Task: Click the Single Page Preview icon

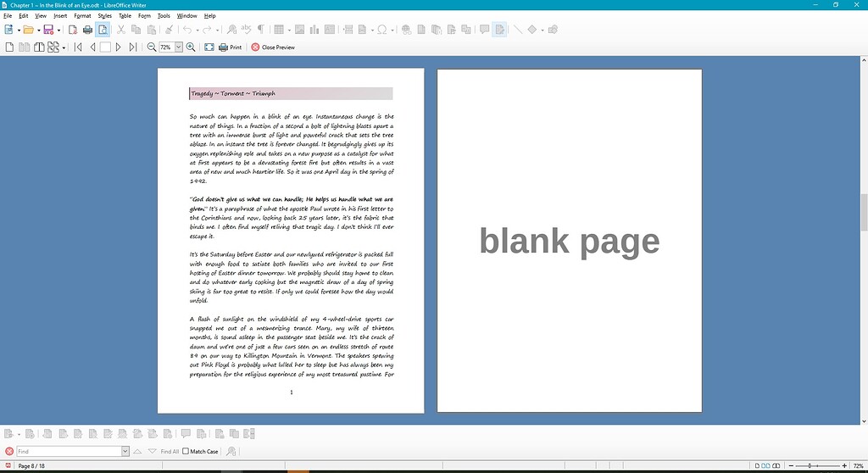Action: 9,47
